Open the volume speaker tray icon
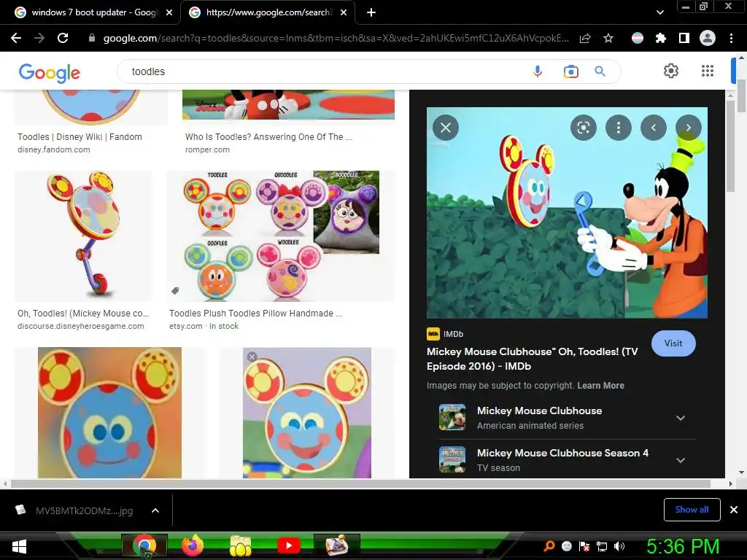747x560 pixels. (x=619, y=546)
